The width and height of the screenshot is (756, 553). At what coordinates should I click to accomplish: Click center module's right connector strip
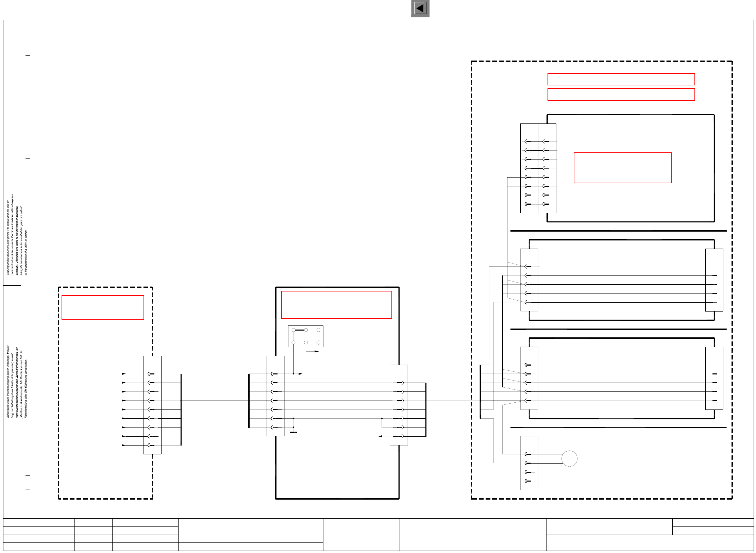399,405
